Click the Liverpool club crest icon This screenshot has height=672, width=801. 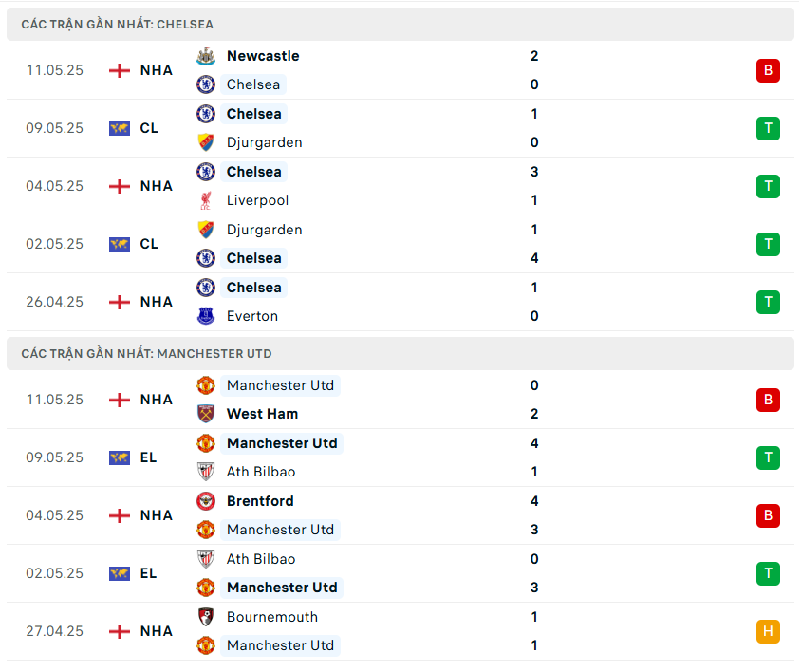click(205, 200)
